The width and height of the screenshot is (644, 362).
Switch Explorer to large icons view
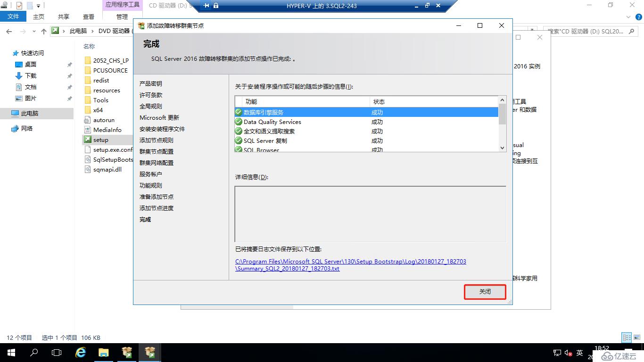(x=637, y=337)
